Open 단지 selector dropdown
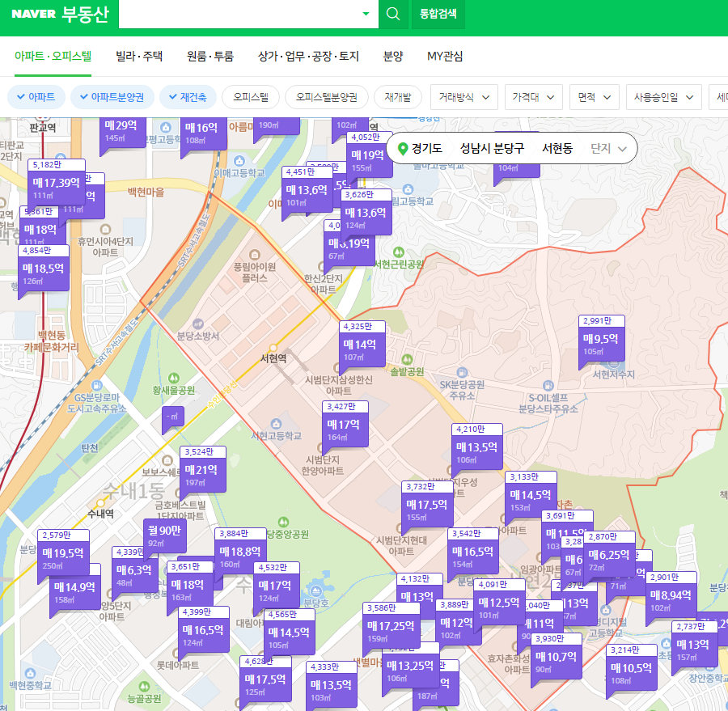Image resolution: width=728 pixels, height=711 pixels. point(608,149)
